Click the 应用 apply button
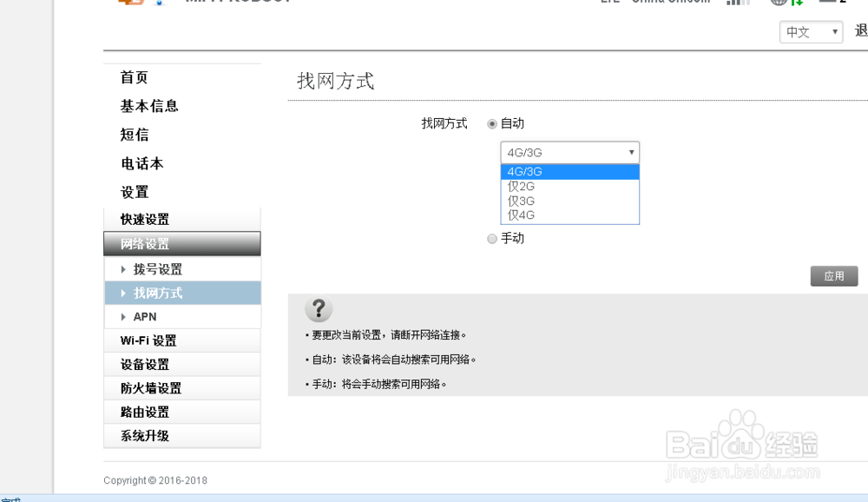The image size is (868, 502). (x=833, y=275)
